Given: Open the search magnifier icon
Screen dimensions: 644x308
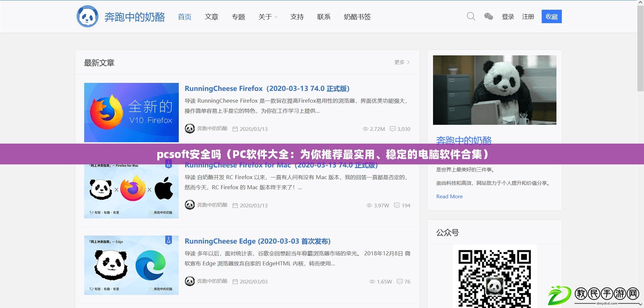Looking at the screenshot, I should pyautogui.click(x=471, y=16).
